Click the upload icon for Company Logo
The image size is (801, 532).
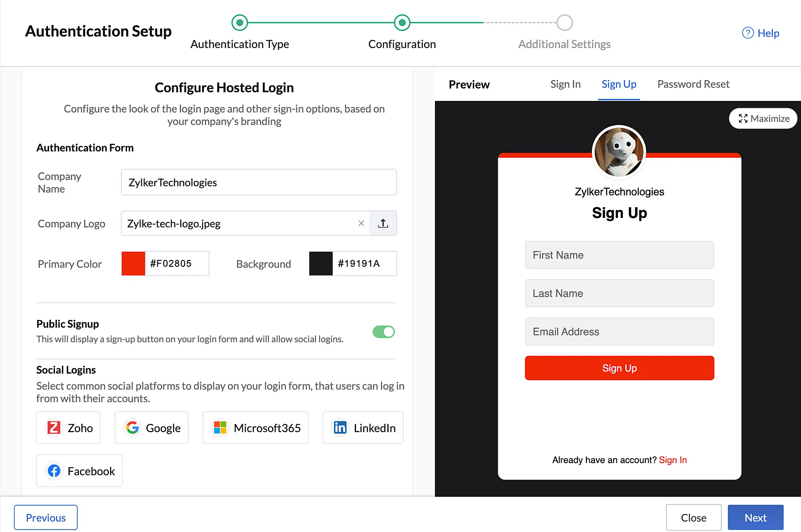(x=383, y=224)
